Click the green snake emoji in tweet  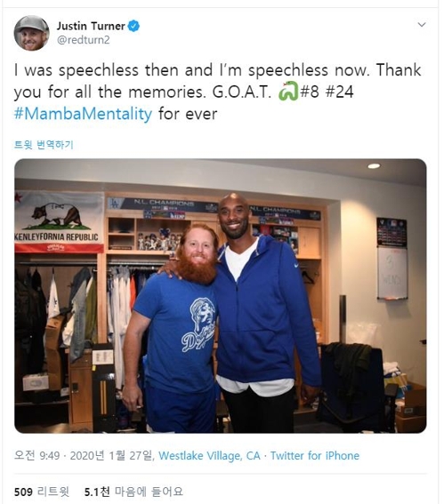click(x=288, y=92)
